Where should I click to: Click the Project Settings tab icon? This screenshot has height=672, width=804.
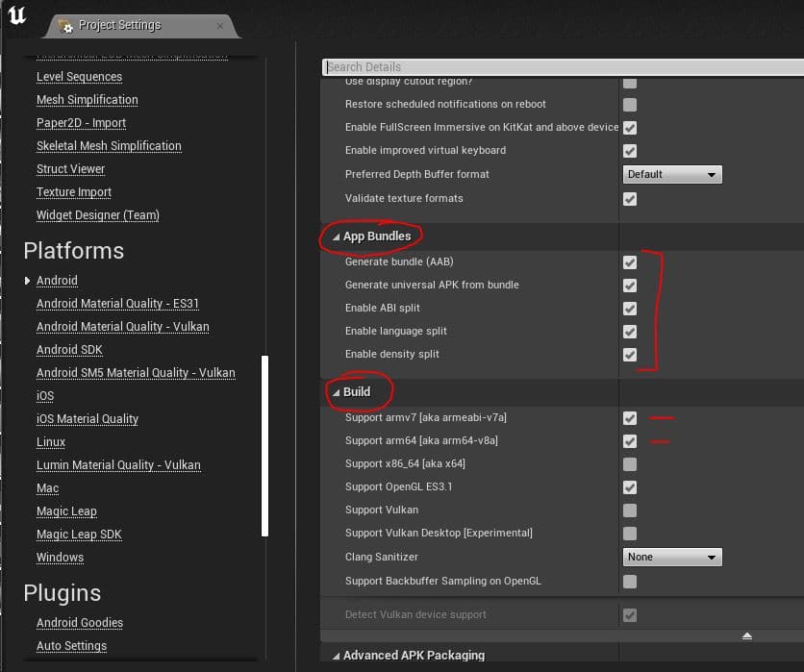65,25
